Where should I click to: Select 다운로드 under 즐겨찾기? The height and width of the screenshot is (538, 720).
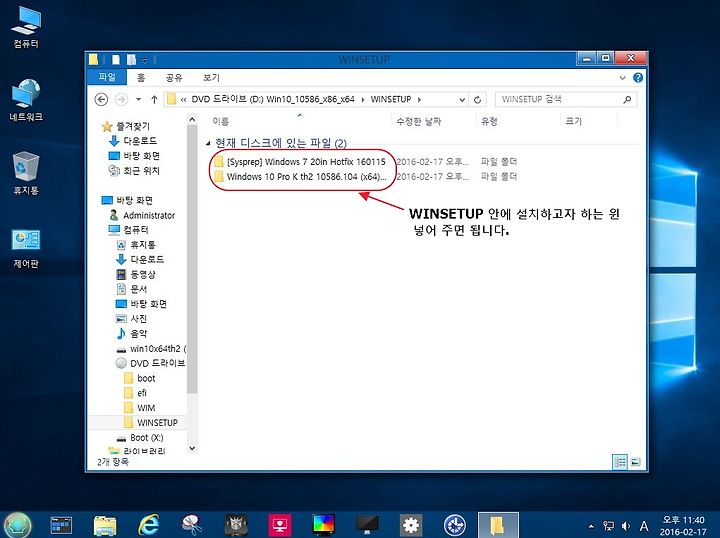(134, 140)
